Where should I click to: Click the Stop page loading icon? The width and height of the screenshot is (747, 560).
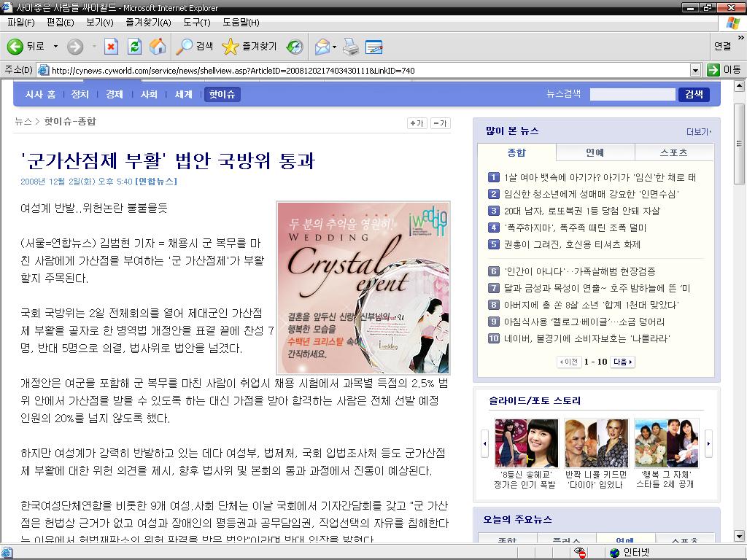click(x=111, y=47)
